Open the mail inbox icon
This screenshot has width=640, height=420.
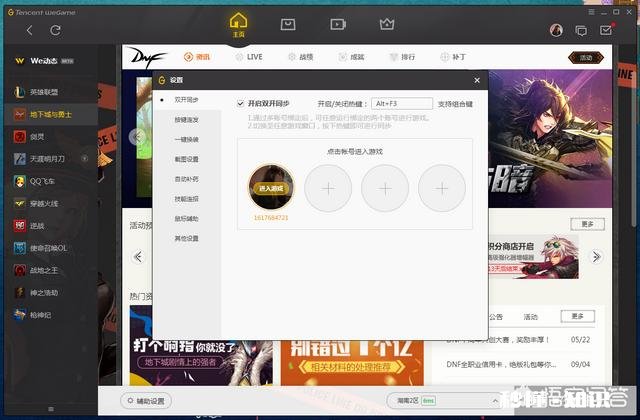(606, 30)
